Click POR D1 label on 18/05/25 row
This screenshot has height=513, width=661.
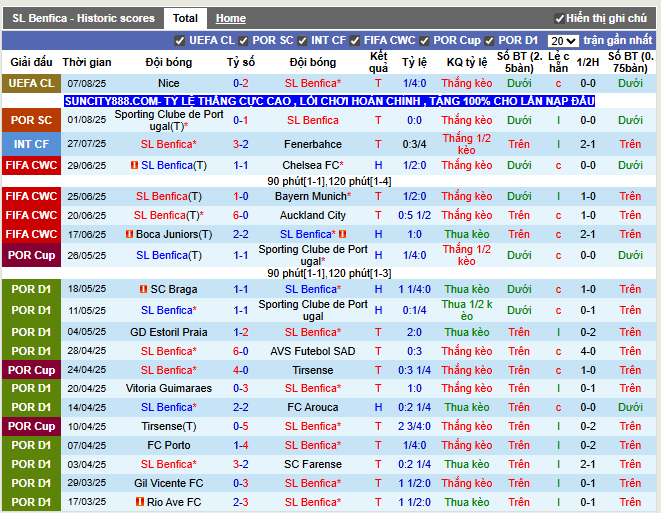click(x=32, y=289)
